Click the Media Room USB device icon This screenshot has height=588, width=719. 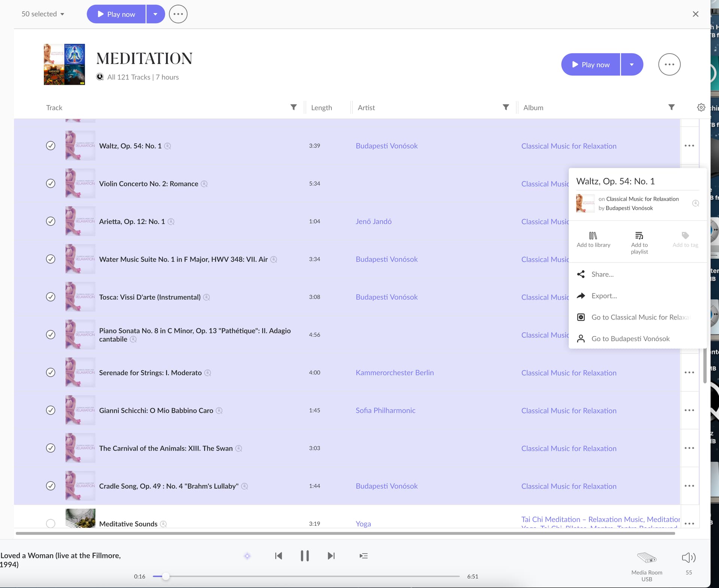click(x=647, y=558)
